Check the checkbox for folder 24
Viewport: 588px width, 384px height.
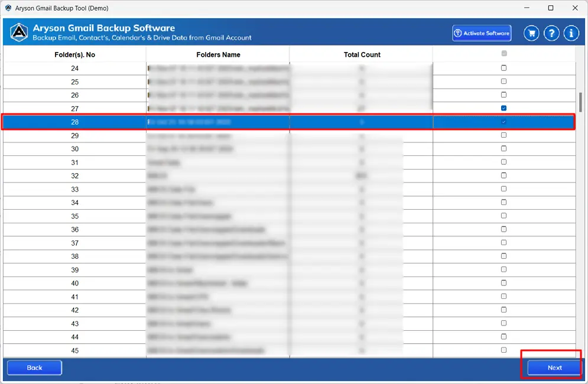click(503, 68)
